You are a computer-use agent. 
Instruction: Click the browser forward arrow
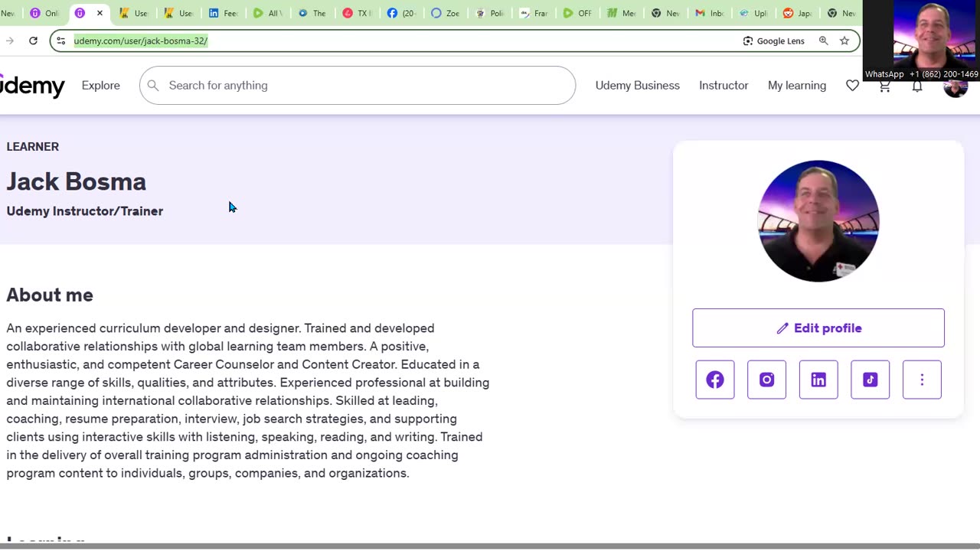pyautogui.click(x=9, y=41)
